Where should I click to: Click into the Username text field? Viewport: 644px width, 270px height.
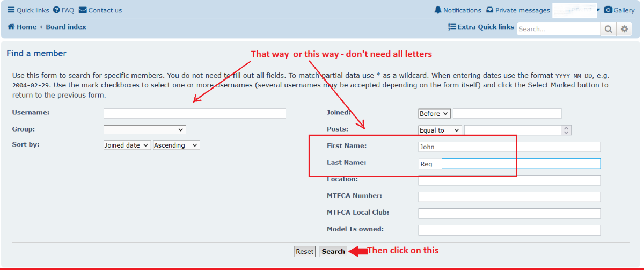coord(194,113)
